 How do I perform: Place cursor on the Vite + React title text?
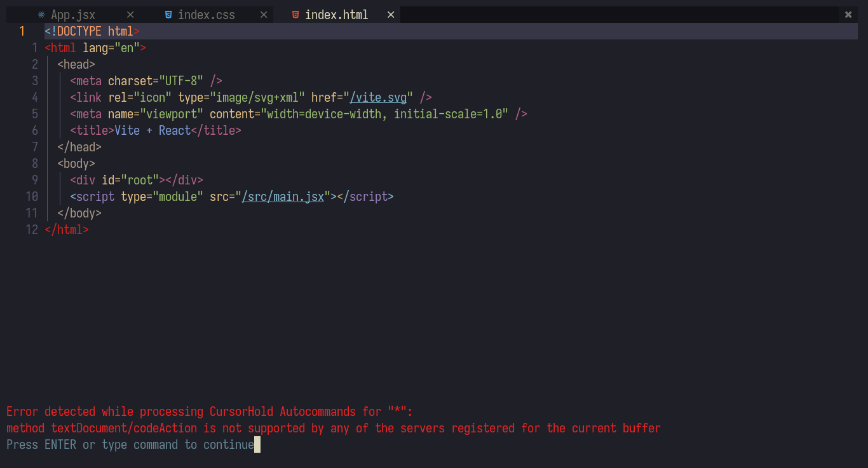click(x=151, y=130)
